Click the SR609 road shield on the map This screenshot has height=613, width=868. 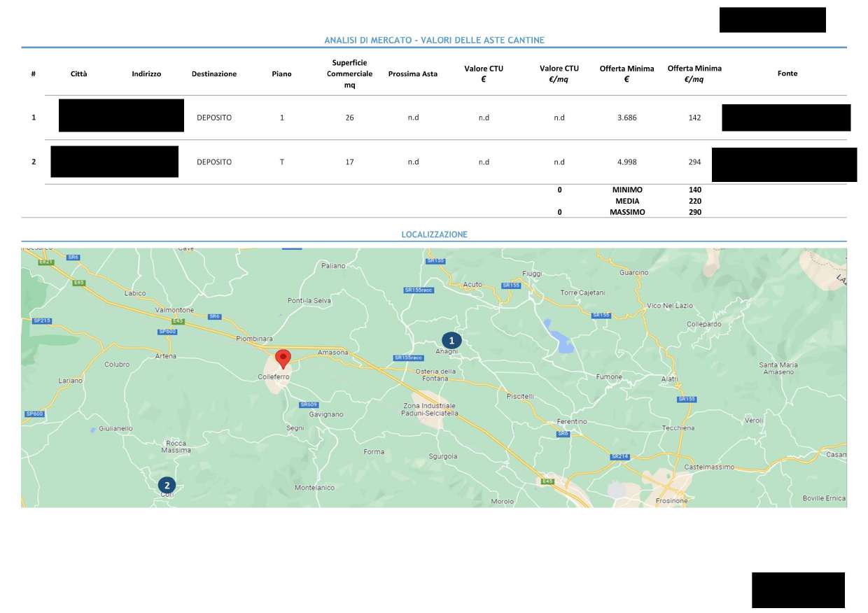(x=309, y=404)
